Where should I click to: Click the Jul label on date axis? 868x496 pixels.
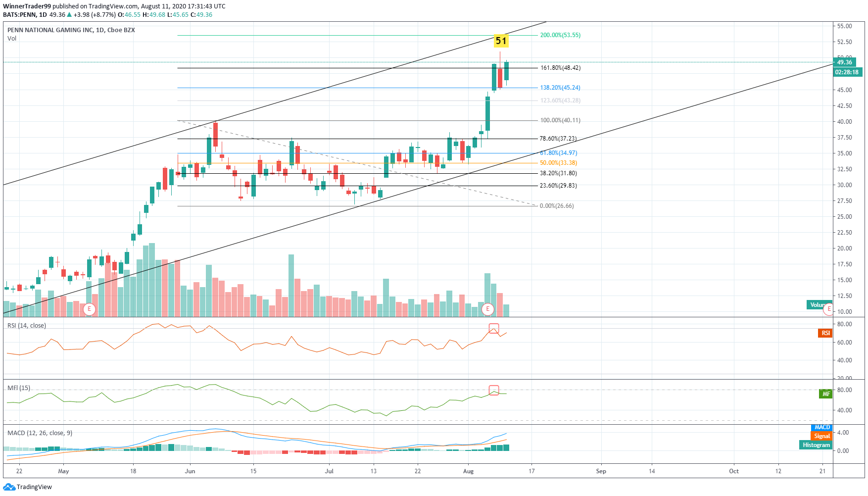click(x=329, y=471)
